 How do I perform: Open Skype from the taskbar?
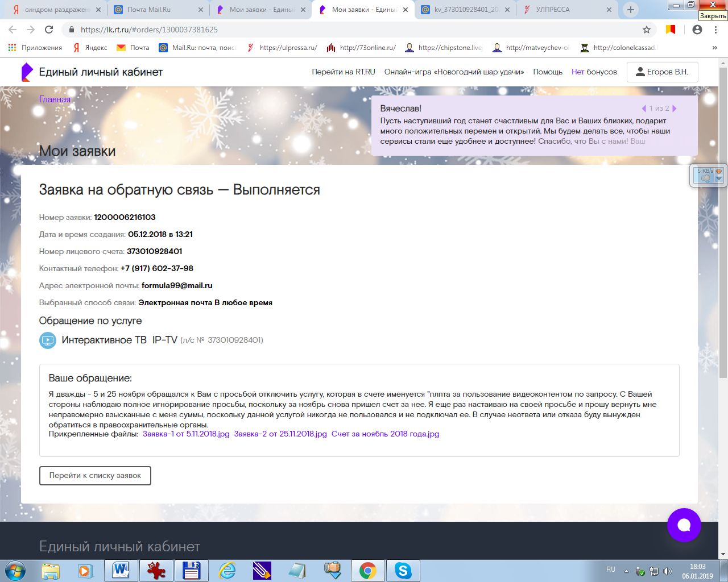[x=403, y=570]
